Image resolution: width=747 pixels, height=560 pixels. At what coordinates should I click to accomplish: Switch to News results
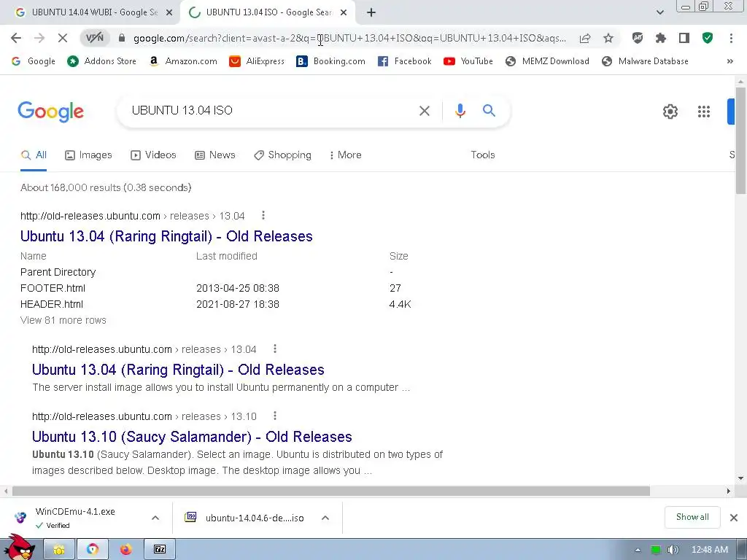point(215,155)
